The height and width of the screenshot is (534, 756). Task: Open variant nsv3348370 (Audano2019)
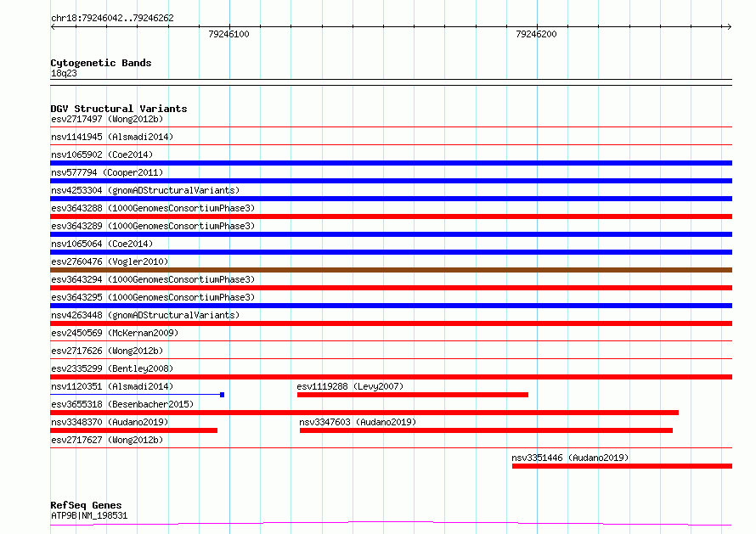pyautogui.click(x=110, y=422)
